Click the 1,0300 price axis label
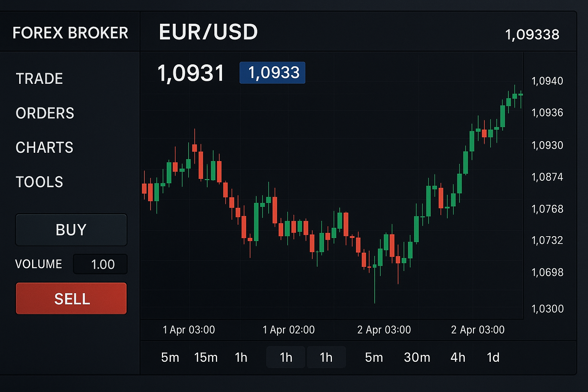Screen dimensions: 588x392 547,309
